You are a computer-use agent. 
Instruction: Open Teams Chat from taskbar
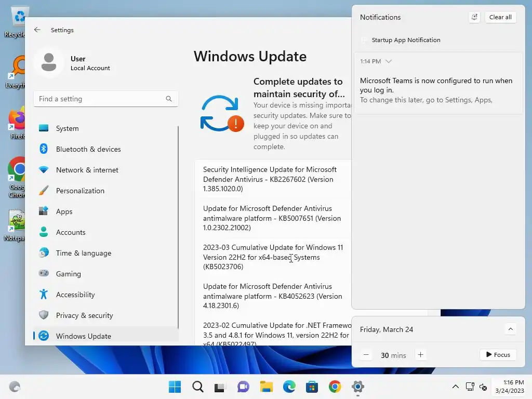(x=243, y=387)
